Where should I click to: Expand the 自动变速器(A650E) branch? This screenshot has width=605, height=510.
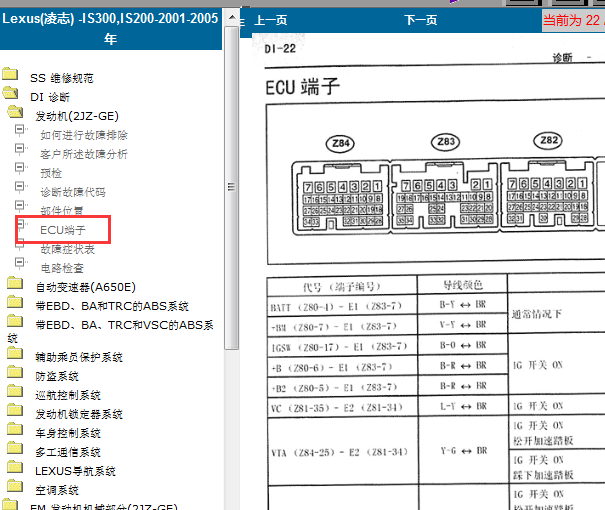86,287
